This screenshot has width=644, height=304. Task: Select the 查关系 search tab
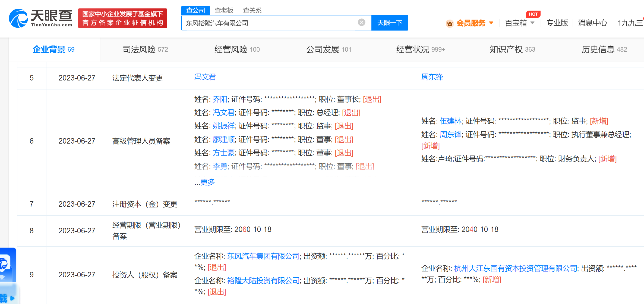point(252,10)
